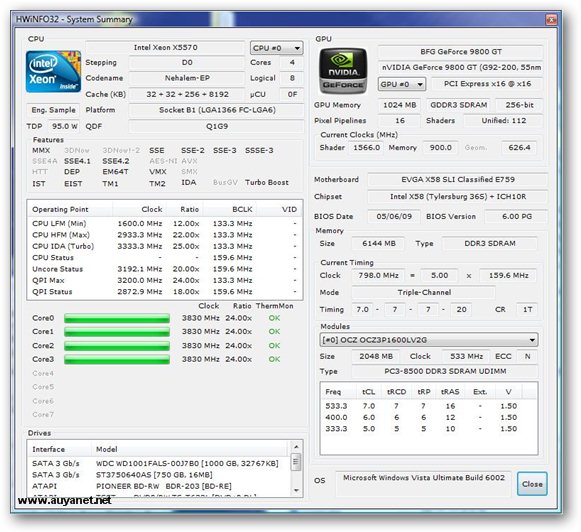The image size is (581, 532).
Task: Select the 400.0 frequency timing row
Action: point(429,418)
